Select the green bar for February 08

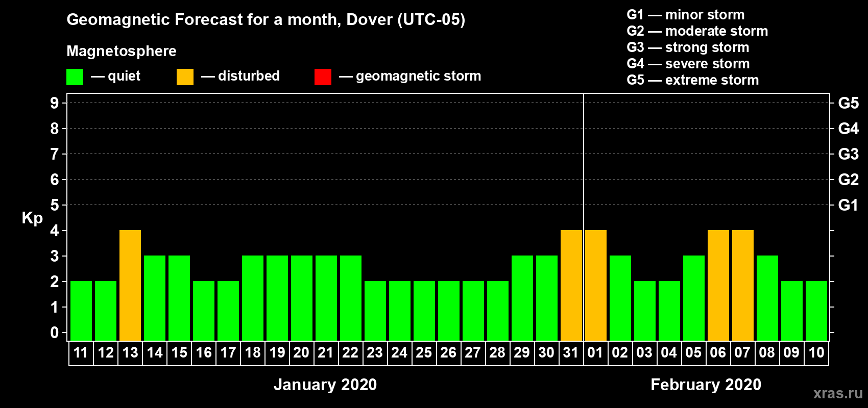767,298
